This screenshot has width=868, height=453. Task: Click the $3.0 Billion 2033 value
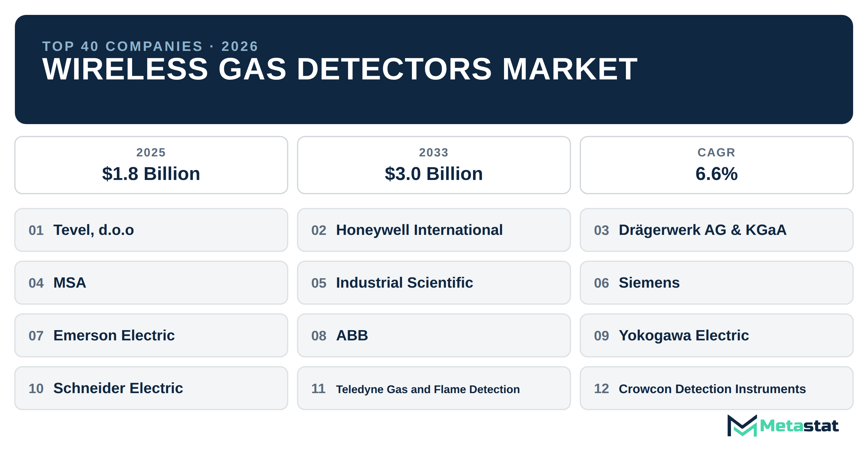[434, 174]
